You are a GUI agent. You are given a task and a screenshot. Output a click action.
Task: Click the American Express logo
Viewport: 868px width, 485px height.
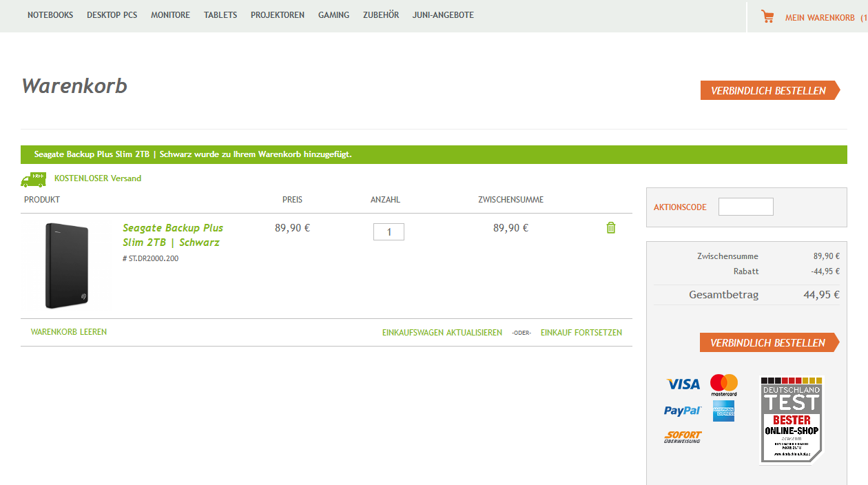click(724, 411)
